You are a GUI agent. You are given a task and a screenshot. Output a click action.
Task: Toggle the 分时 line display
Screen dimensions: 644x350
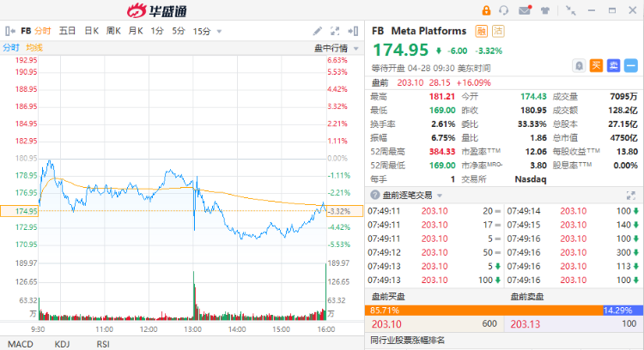click(x=11, y=47)
